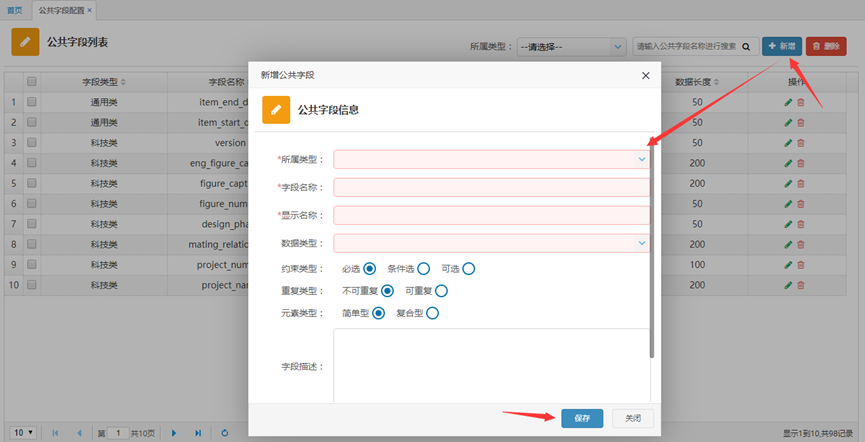The height and width of the screenshot is (442, 865).
Task: Choose 可重复 radio option
Action: [x=441, y=291]
